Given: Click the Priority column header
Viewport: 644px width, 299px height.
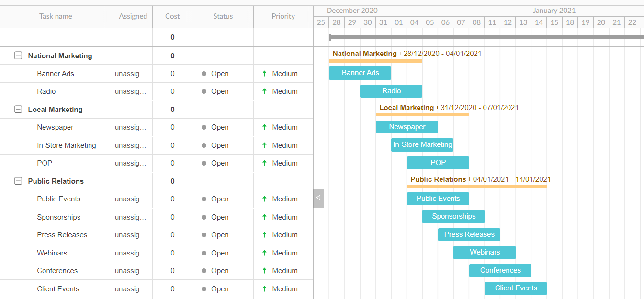Looking at the screenshot, I should click(283, 16).
